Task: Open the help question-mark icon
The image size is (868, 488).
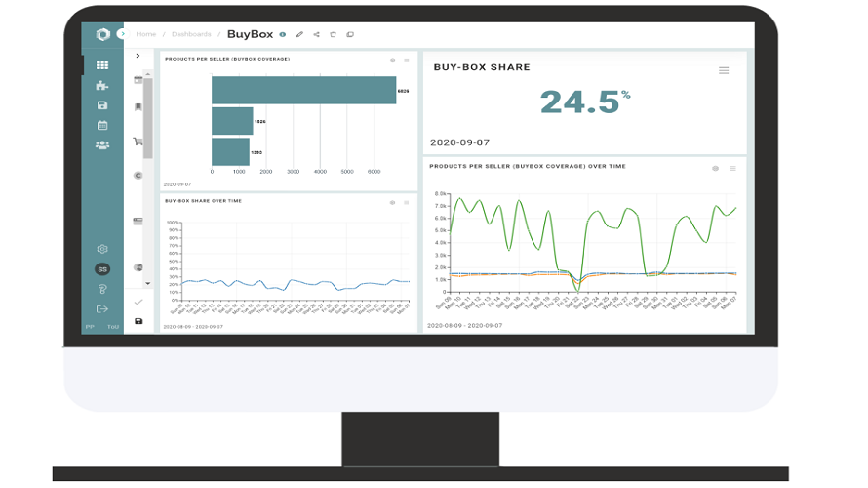Action: click(x=102, y=289)
